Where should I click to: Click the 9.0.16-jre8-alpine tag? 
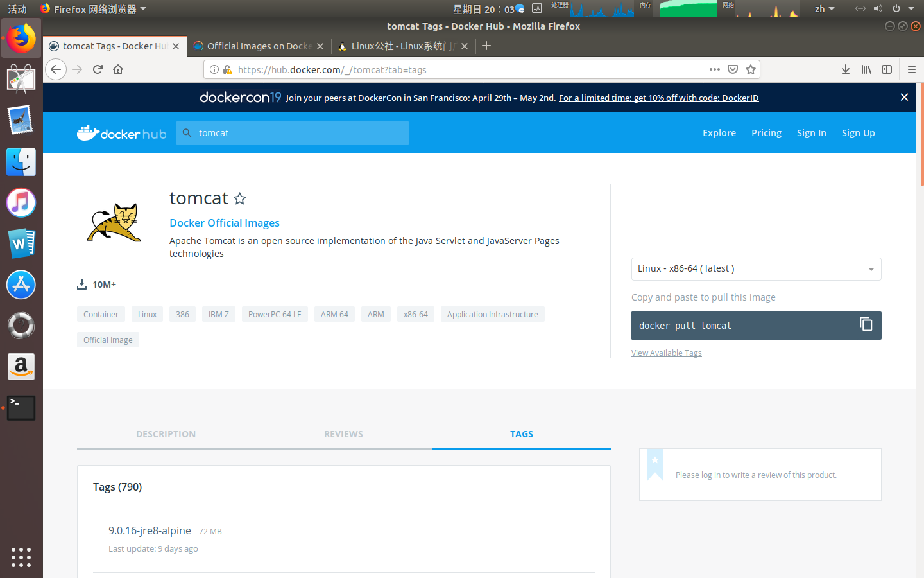click(x=150, y=530)
